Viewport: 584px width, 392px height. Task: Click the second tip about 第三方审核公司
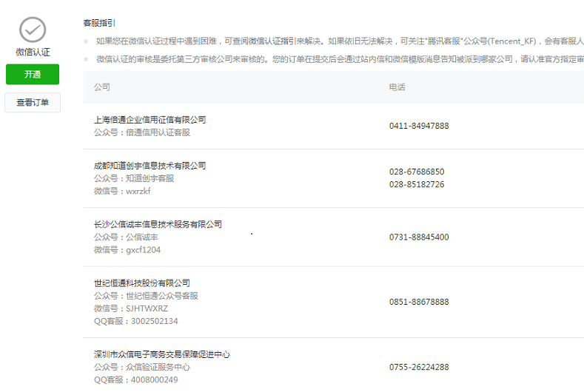pyautogui.click(x=340, y=59)
